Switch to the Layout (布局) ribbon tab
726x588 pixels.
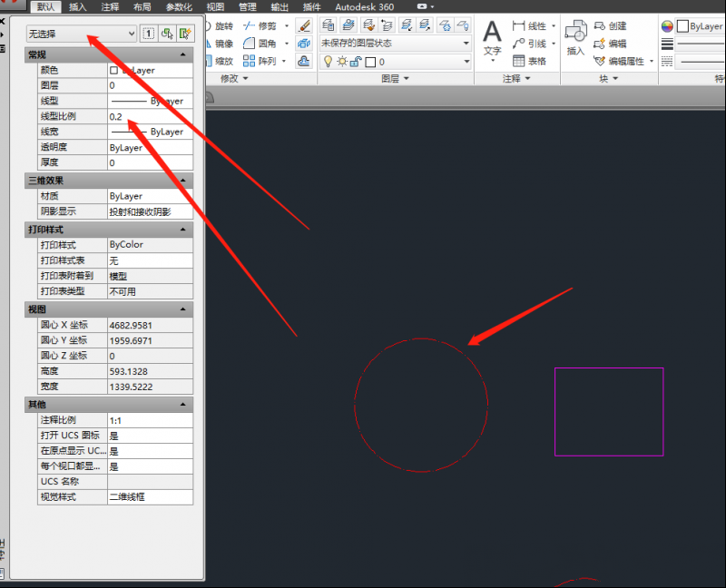point(142,6)
